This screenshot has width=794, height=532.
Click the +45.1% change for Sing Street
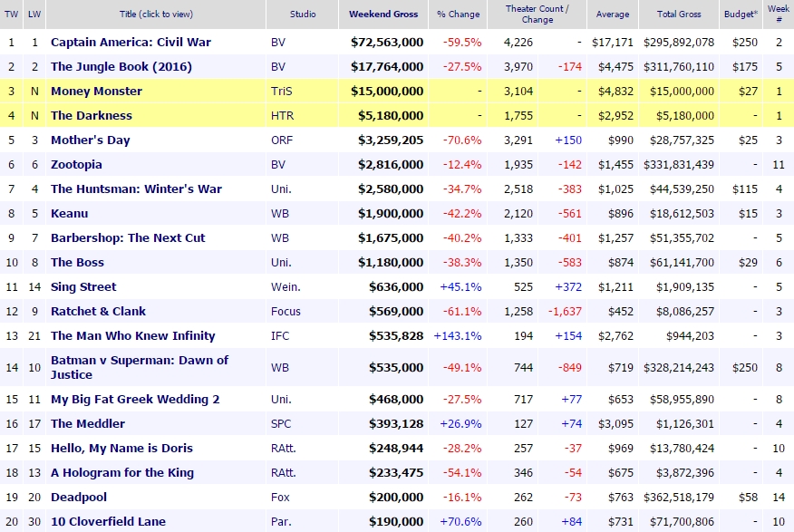click(x=460, y=287)
